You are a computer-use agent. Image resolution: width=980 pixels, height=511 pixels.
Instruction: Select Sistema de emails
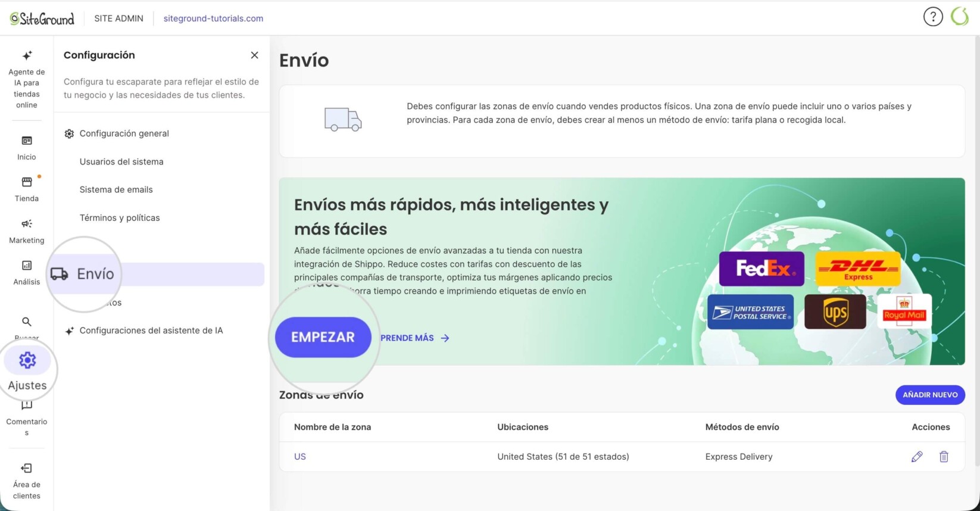[x=116, y=189]
